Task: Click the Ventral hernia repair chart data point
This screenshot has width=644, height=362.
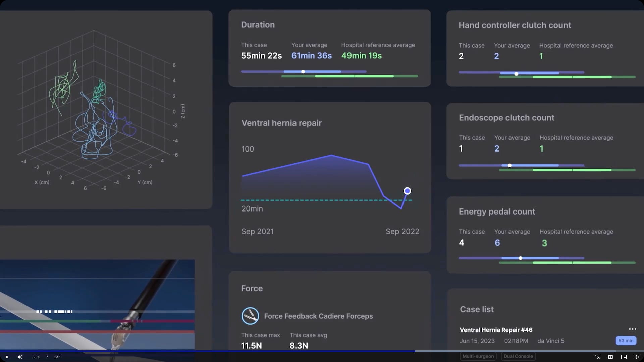Action: [x=407, y=191]
